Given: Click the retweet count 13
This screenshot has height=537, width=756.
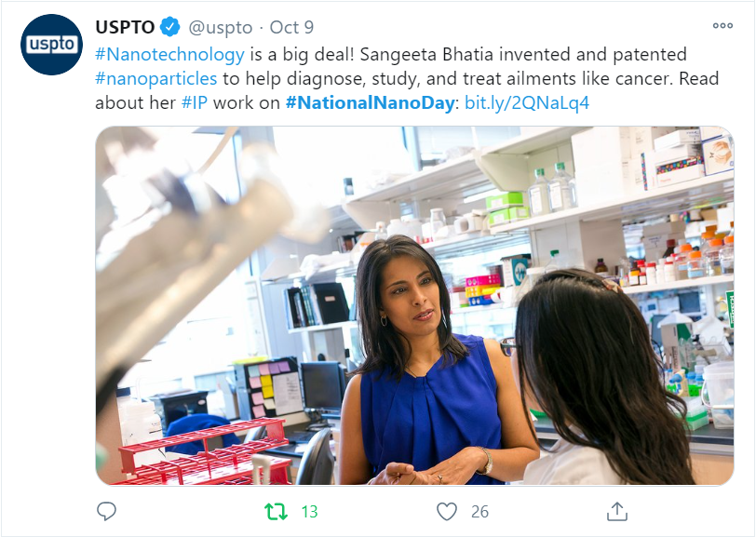Looking at the screenshot, I should (x=309, y=512).
